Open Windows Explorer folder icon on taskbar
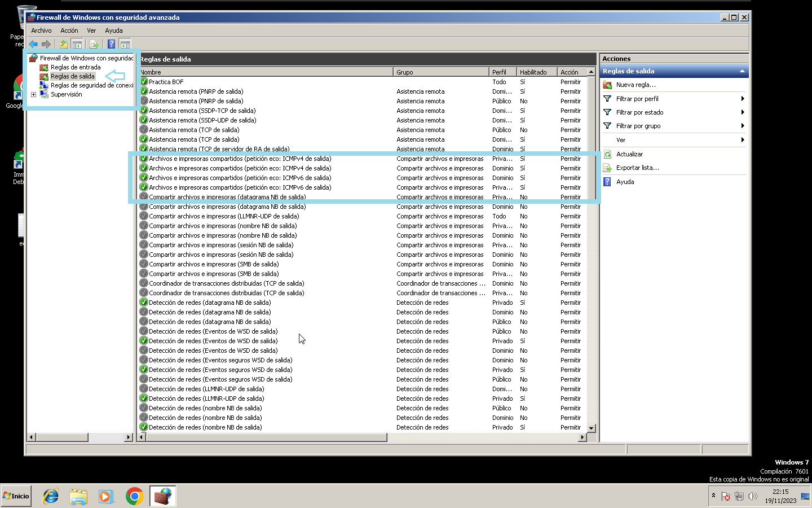Image resolution: width=812 pixels, height=508 pixels. (78, 496)
